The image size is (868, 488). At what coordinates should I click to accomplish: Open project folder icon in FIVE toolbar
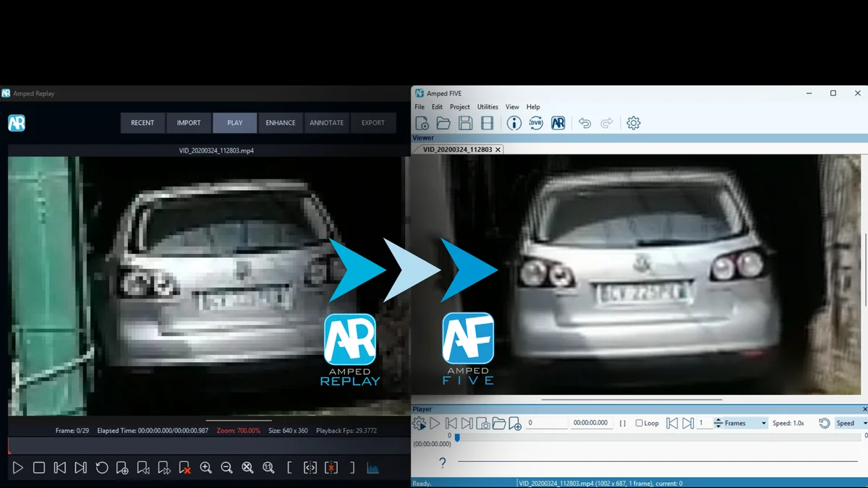[443, 124]
